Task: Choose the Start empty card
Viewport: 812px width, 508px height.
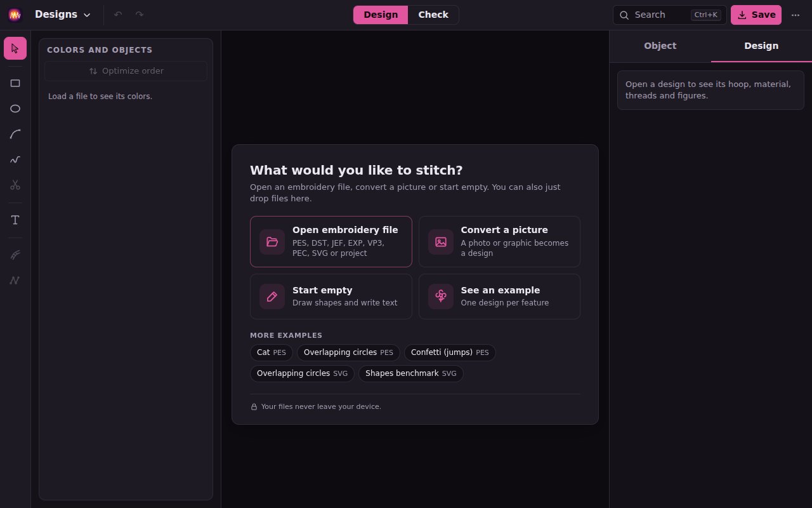Action: 331,297
